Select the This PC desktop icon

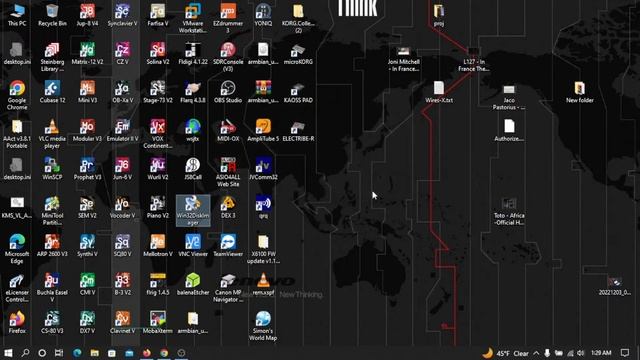[x=17, y=16]
